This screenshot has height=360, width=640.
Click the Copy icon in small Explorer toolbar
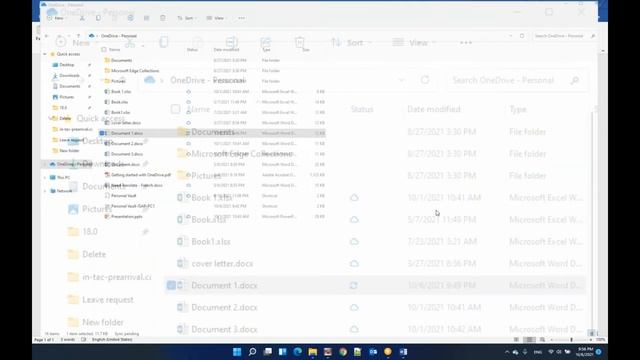click(x=98, y=18)
